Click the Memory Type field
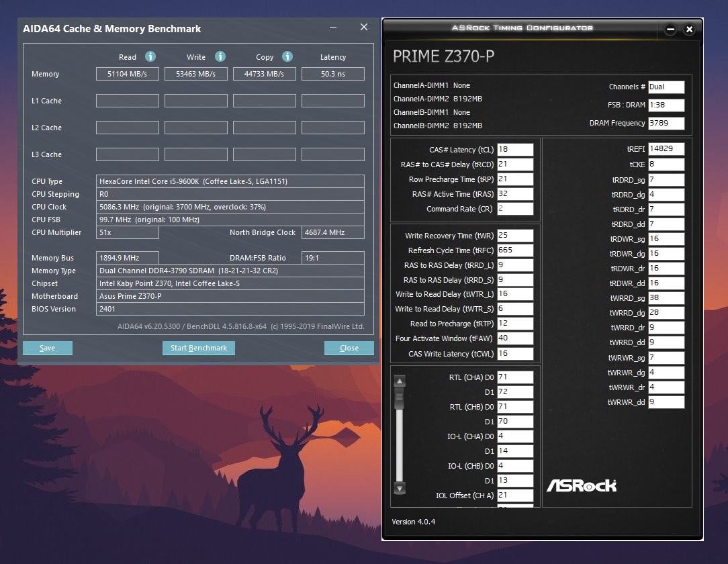Viewport: 728px width, 564px height. [230, 271]
